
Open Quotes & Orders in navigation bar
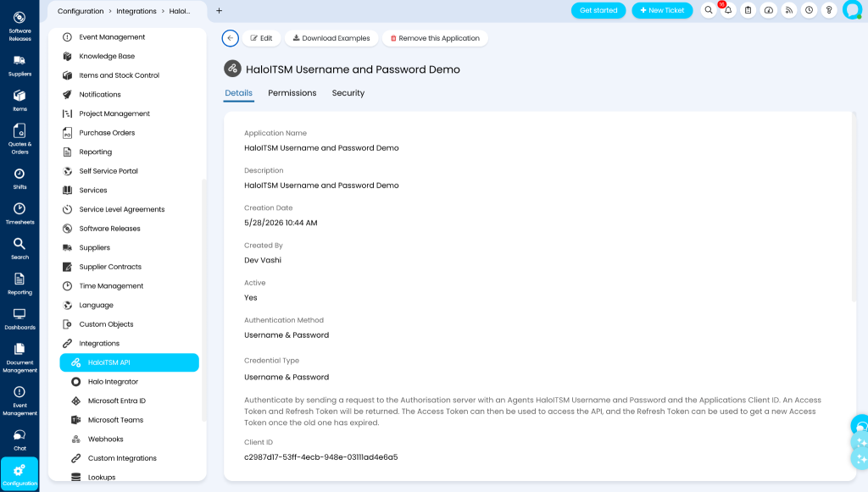pyautogui.click(x=19, y=140)
